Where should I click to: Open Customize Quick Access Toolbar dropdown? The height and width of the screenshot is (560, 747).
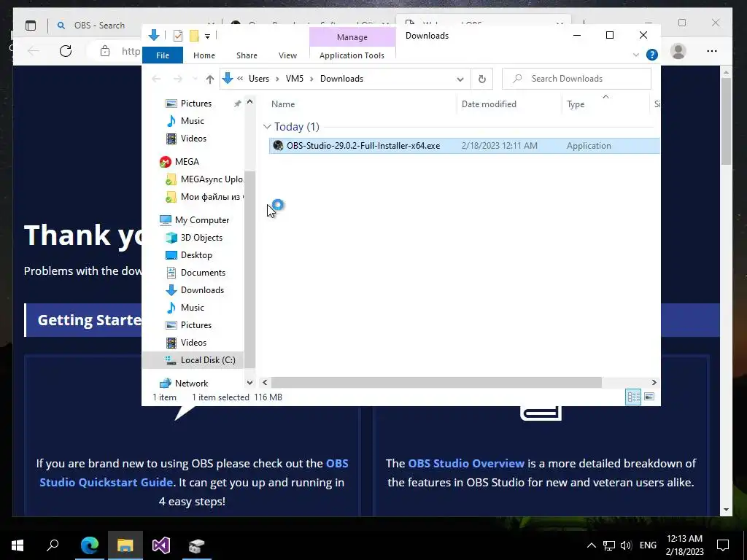[207, 36]
